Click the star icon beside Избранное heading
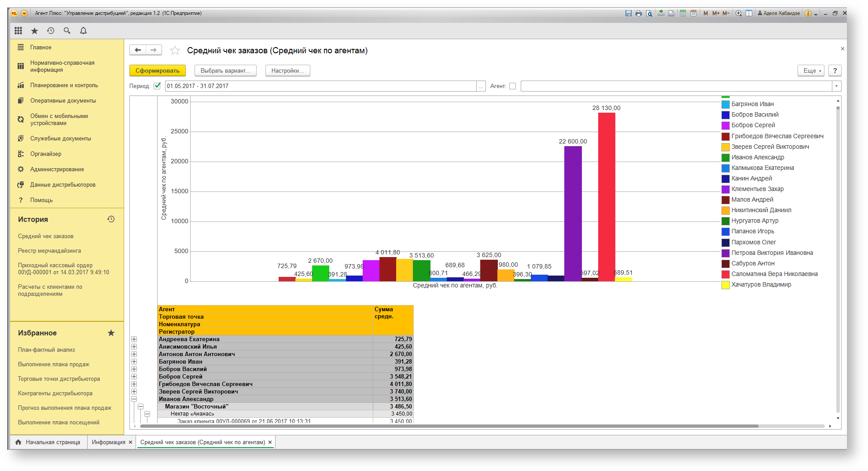The height and width of the screenshot is (471, 868). (111, 333)
